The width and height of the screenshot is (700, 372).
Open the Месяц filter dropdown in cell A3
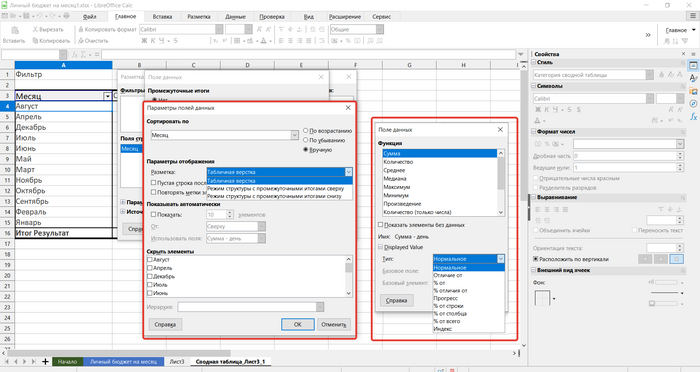pyautogui.click(x=108, y=96)
